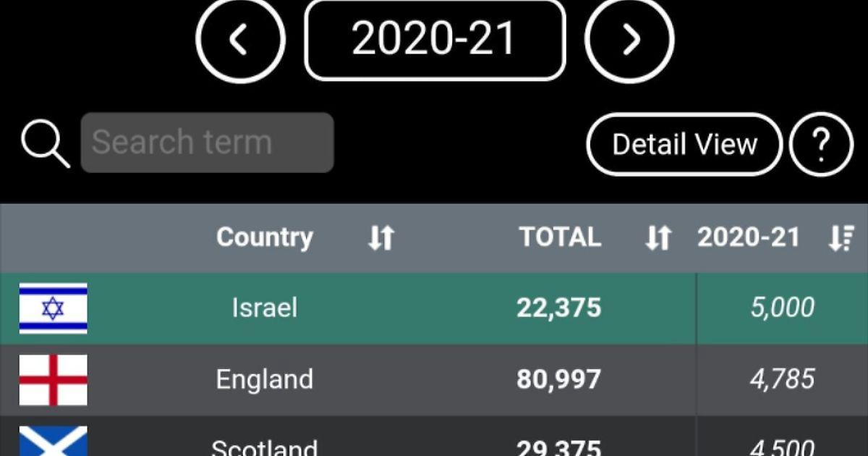This screenshot has width=868, height=456.
Task: Open the Israel country row
Action: tap(265, 308)
